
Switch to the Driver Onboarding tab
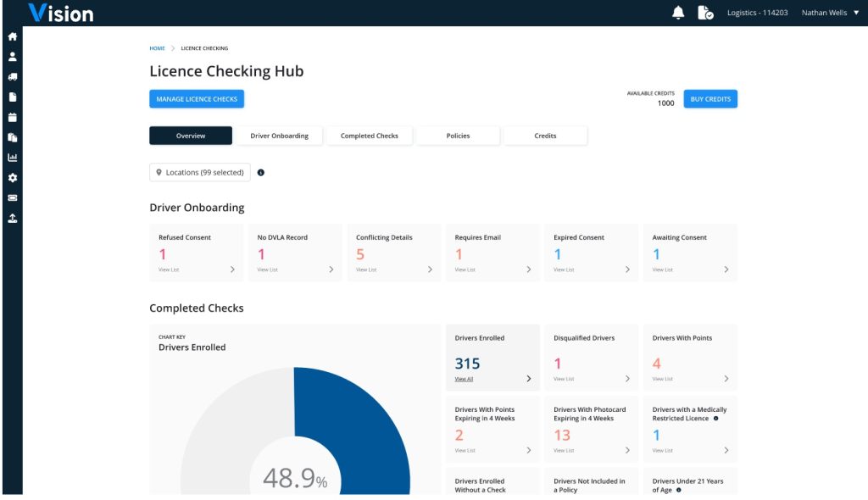coord(279,136)
